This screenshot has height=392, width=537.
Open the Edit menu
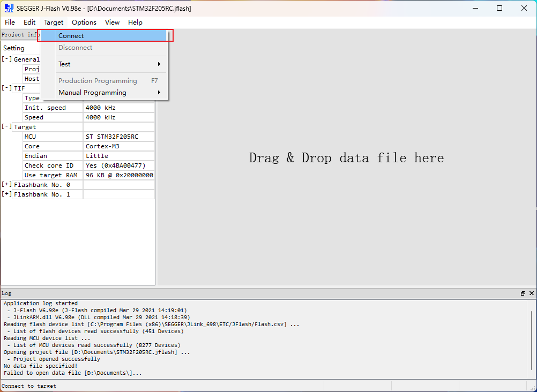tap(29, 22)
